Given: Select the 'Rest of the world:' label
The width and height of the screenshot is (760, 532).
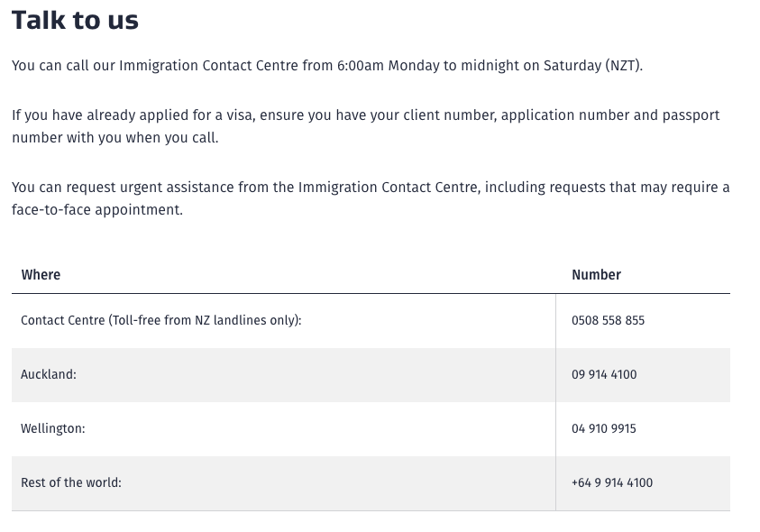Looking at the screenshot, I should coord(70,483).
